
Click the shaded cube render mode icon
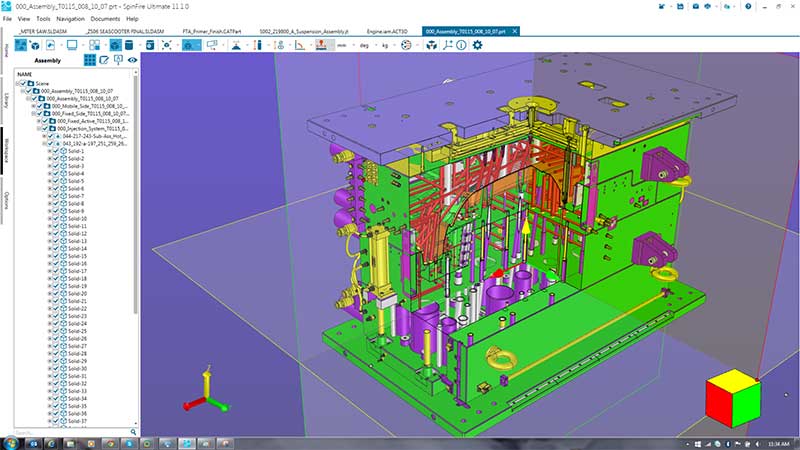(x=116, y=45)
